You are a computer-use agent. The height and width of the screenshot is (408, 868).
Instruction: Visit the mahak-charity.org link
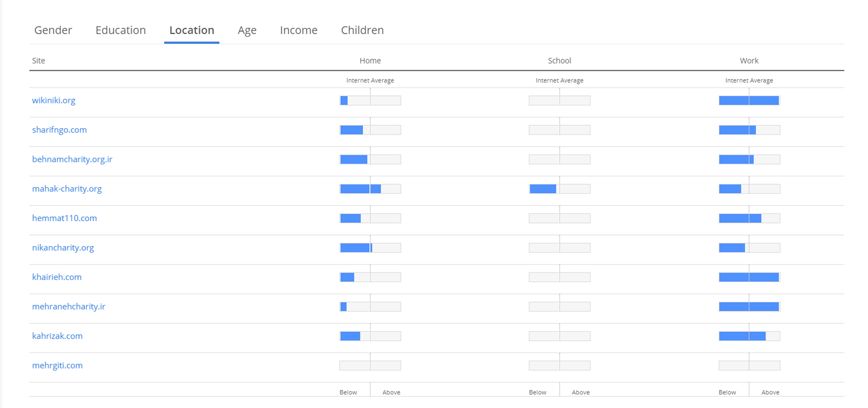click(x=67, y=189)
